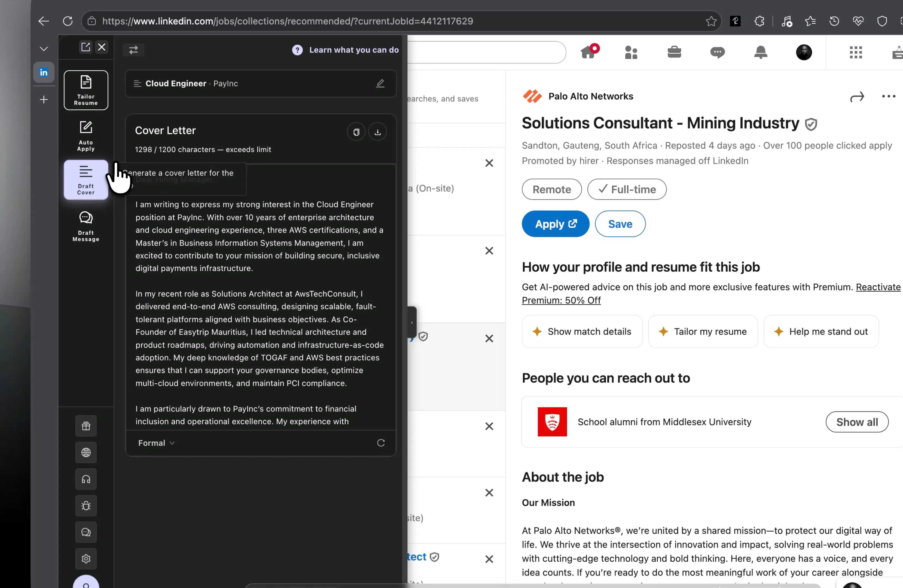The height and width of the screenshot is (588, 903).
Task: Pop out the extension panel to new window
Action: tap(86, 47)
